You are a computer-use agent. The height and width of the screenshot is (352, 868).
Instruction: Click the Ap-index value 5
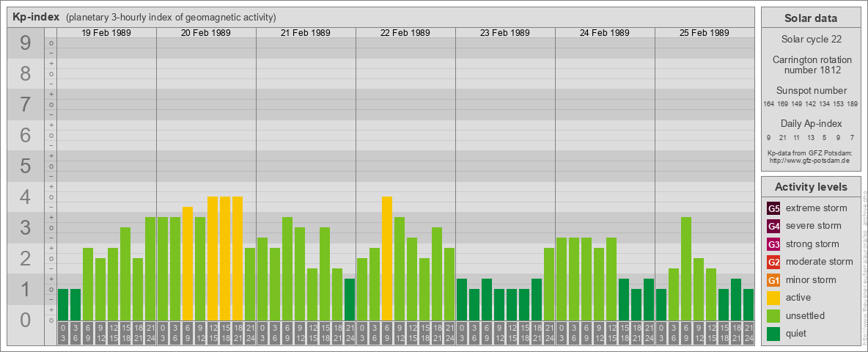click(825, 137)
